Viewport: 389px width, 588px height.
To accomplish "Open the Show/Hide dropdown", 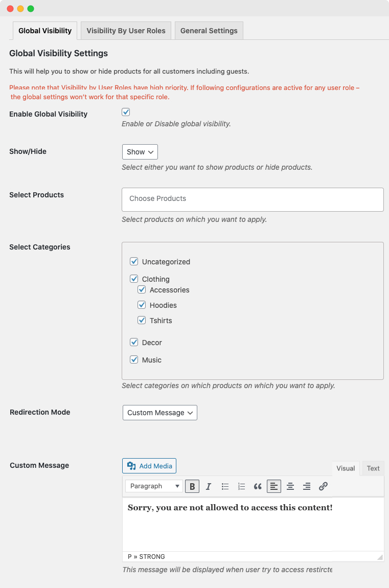I will tap(140, 151).
